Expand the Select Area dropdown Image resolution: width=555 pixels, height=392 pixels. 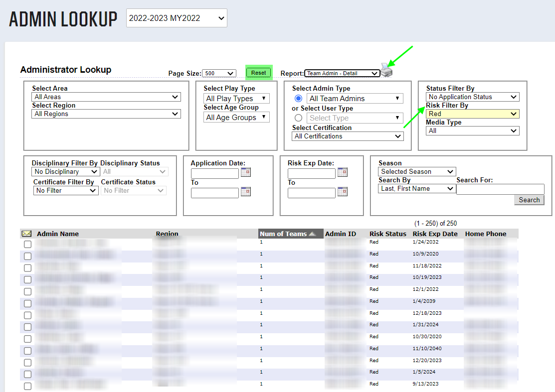coord(106,97)
